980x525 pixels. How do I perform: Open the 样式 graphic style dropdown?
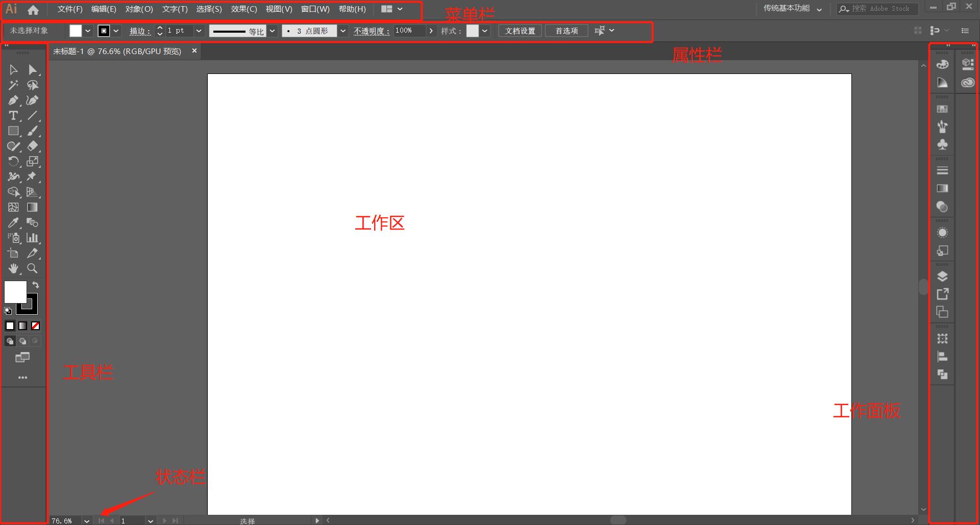[x=485, y=31]
